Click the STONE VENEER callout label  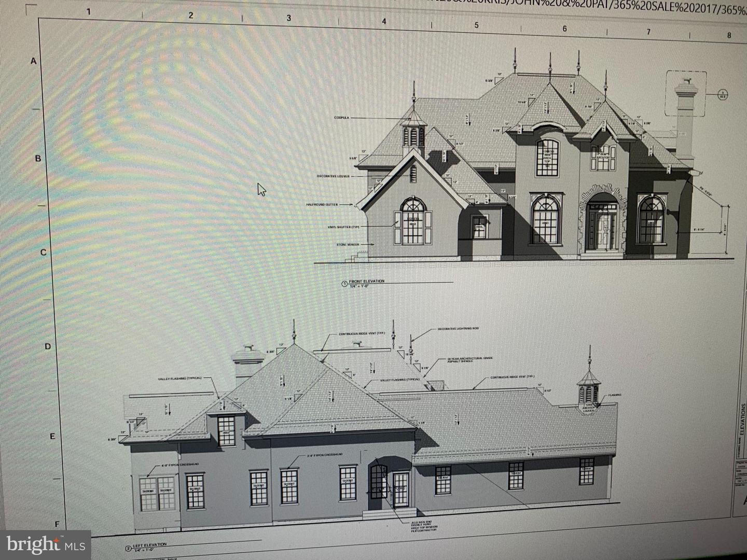(x=349, y=244)
